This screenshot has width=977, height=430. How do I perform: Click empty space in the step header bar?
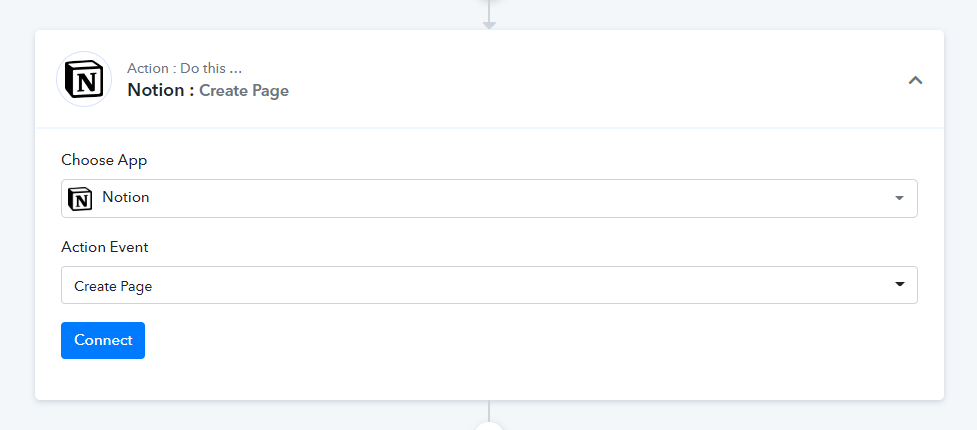pos(592,80)
